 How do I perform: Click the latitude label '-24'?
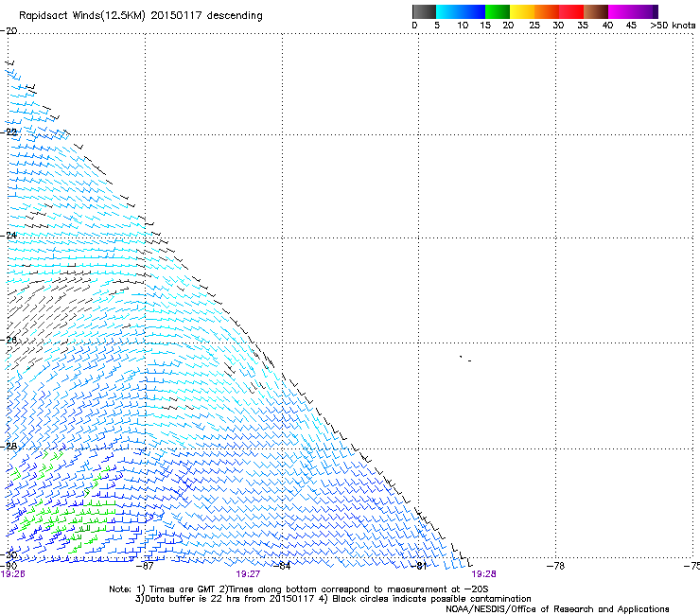coord(9,236)
